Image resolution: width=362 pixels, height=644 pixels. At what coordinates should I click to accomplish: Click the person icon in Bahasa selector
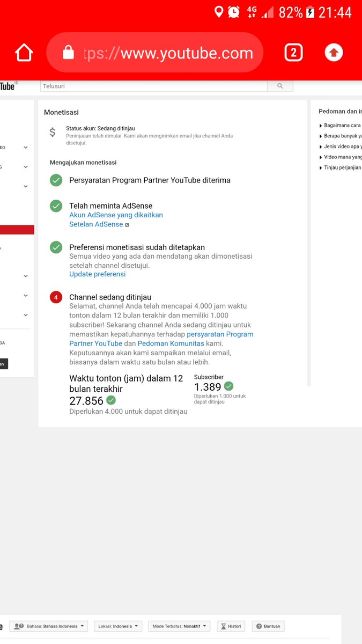pos(19,626)
